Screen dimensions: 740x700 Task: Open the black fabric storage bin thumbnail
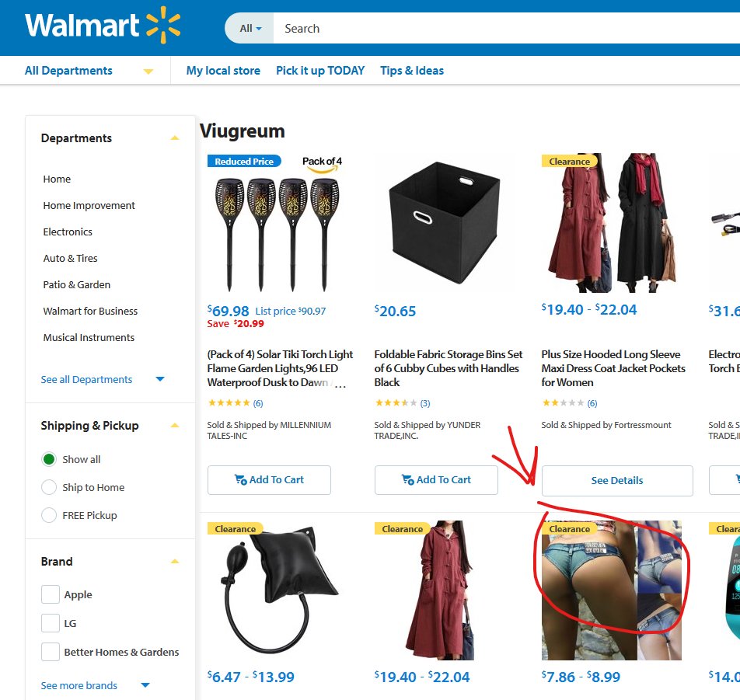point(444,223)
